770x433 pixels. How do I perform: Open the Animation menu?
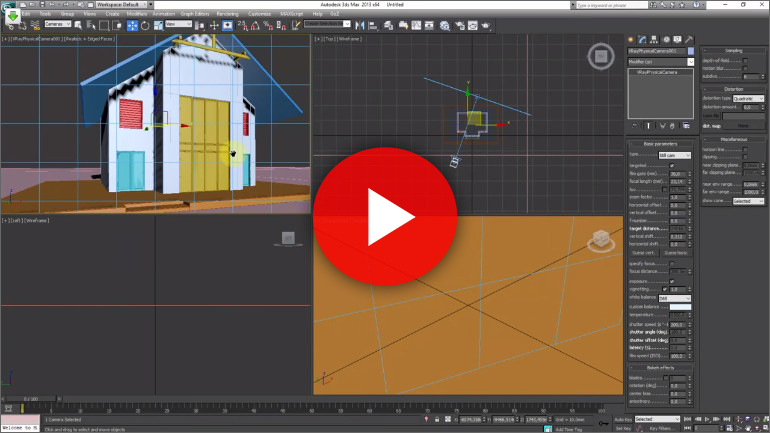point(164,14)
